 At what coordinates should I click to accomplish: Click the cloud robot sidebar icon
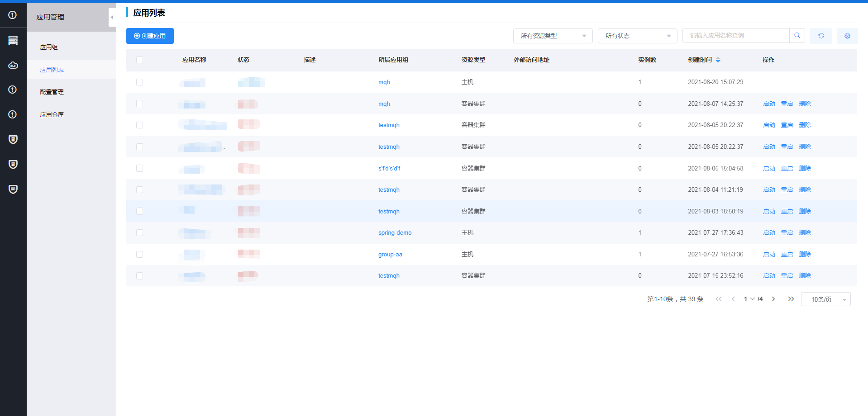pos(13,65)
